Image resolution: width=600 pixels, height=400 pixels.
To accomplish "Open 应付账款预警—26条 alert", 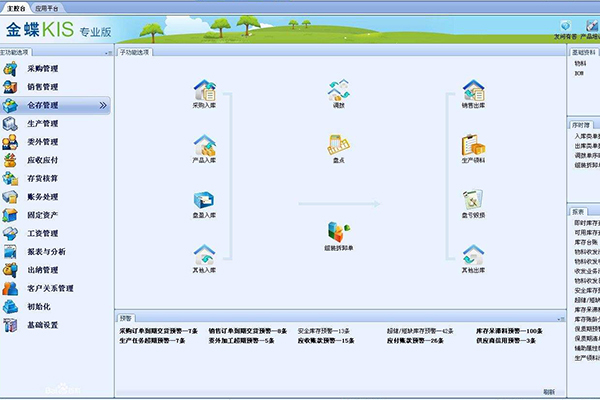I will click(x=415, y=340).
